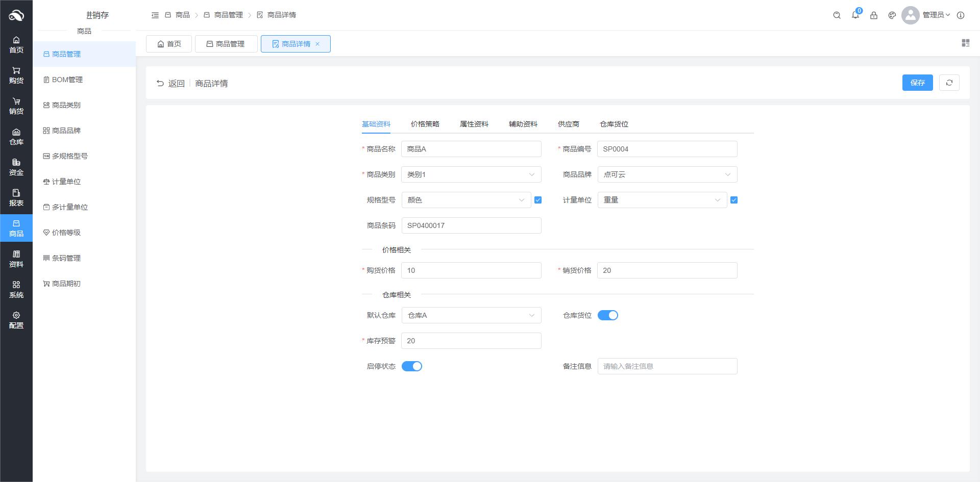Image resolution: width=980 pixels, height=482 pixels.
Task: Toggle the 启停状态 switch
Action: (x=411, y=366)
